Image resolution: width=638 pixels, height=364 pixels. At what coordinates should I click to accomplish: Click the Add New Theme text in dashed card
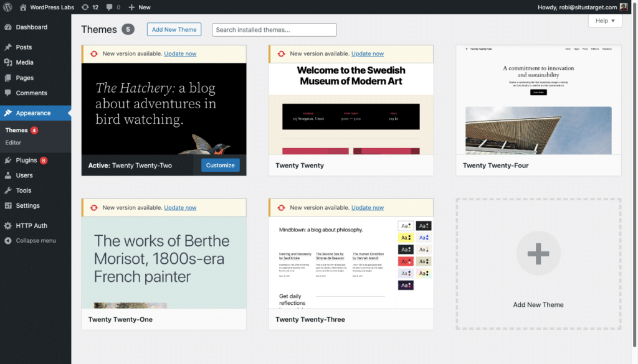538,305
